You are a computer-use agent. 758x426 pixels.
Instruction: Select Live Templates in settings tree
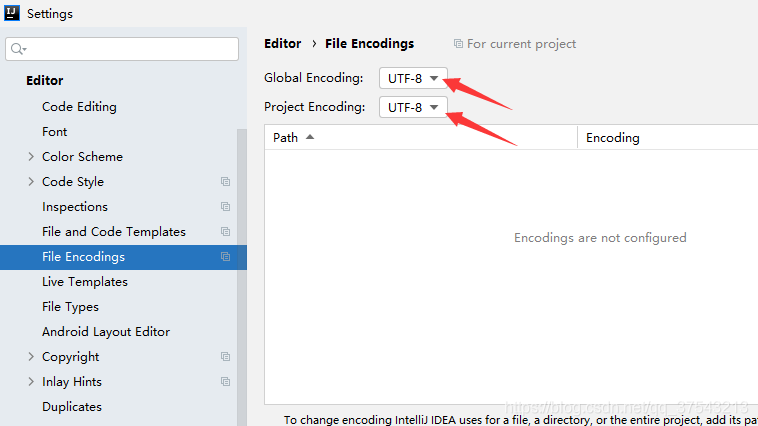[84, 282]
